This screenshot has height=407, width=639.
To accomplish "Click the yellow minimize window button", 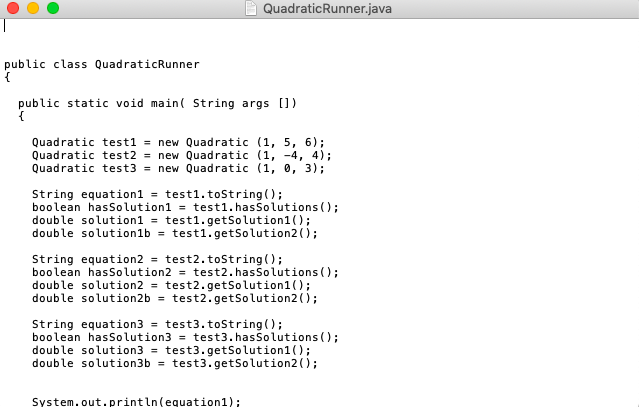I will click(33, 8).
